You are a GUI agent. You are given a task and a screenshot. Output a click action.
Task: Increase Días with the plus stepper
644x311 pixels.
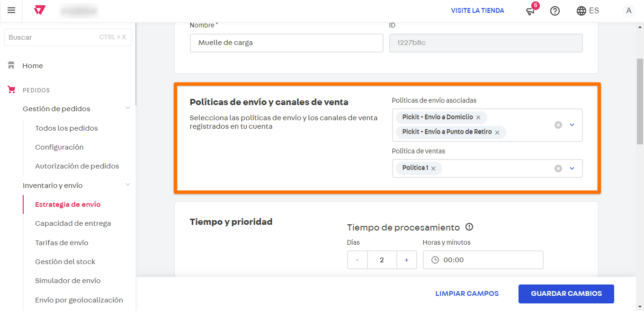[x=407, y=259]
